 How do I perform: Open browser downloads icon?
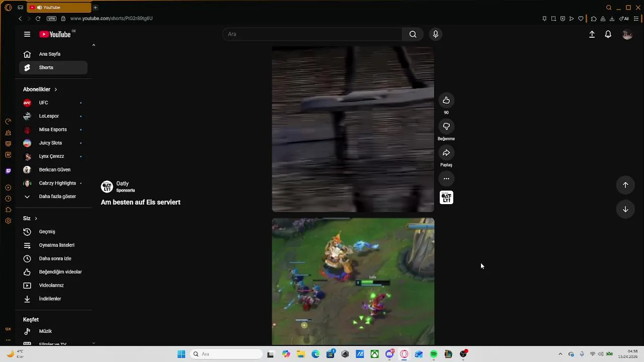(x=612, y=19)
